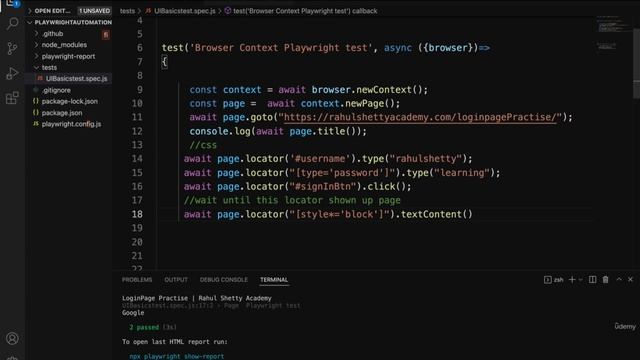The width and height of the screenshot is (640, 360).
Task: Click the opening brace on line 7
Action: click(x=164, y=62)
